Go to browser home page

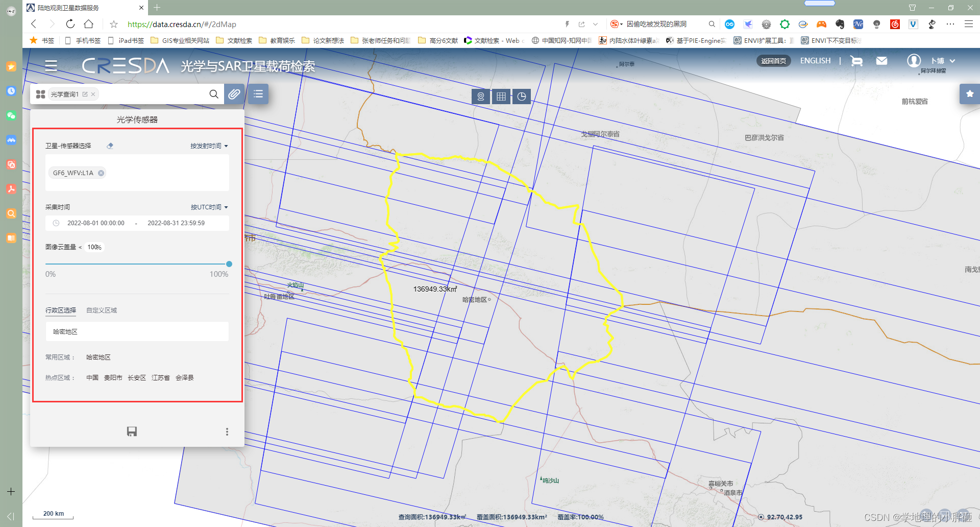[x=89, y=24]
